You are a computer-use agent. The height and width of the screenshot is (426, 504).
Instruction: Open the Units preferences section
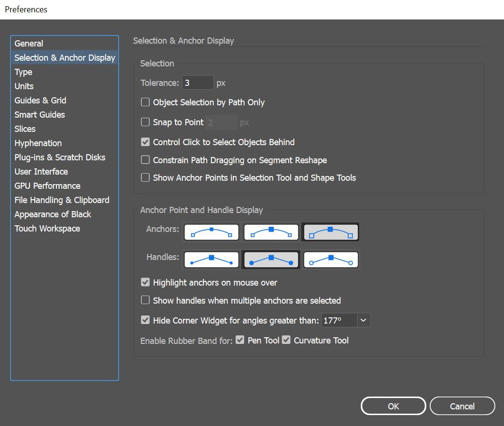coord(64,86)
